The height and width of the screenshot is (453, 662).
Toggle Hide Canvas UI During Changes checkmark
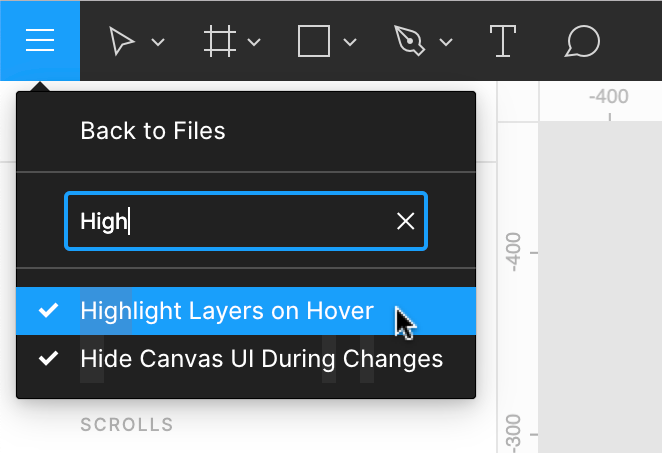click(47, 358)
